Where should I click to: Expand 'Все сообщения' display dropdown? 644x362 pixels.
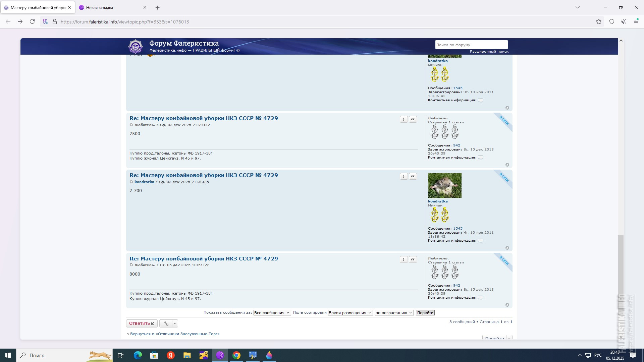272,313
